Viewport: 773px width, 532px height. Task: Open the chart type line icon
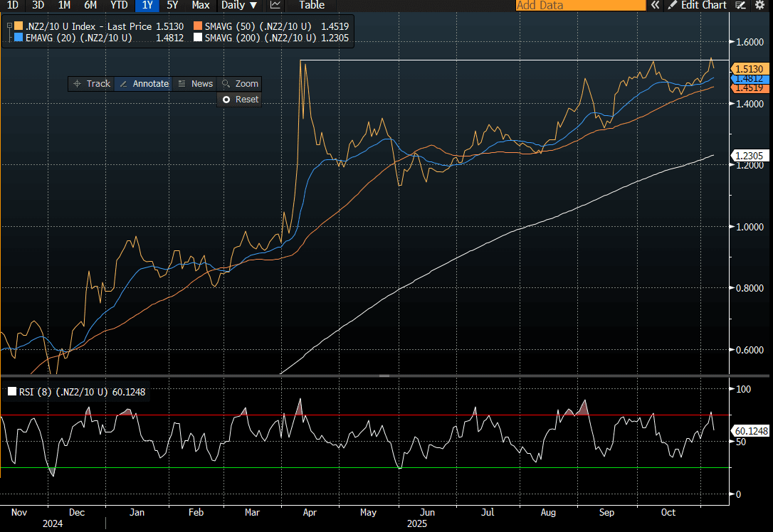(x=275, y=5)
